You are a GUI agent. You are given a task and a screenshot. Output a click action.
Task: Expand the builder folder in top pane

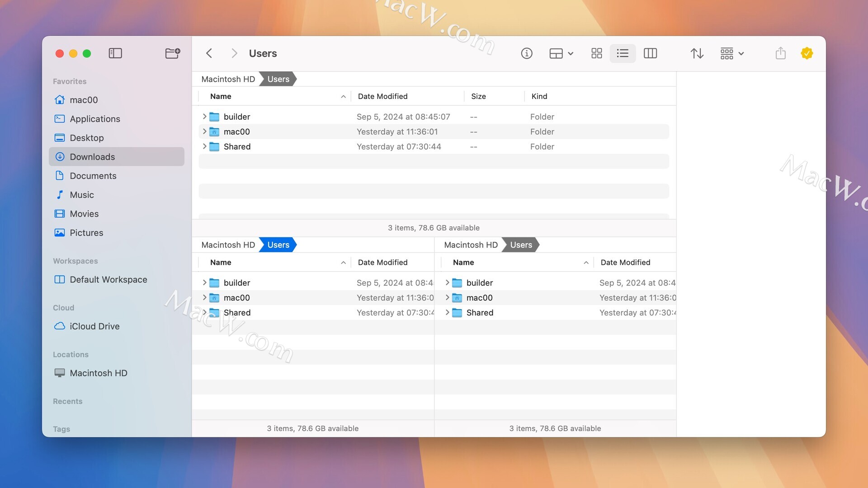(x=204, y=117)
